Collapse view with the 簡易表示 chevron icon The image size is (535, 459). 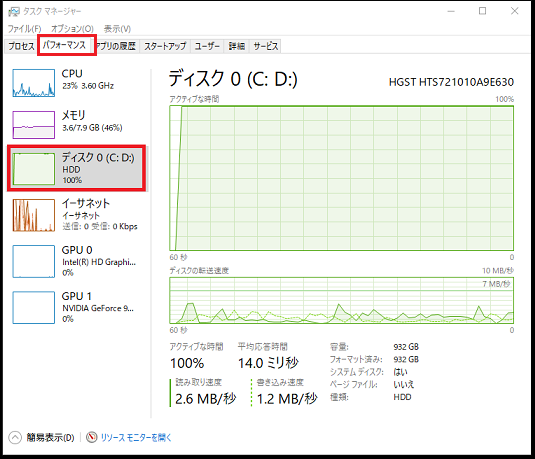click(15, 438)
